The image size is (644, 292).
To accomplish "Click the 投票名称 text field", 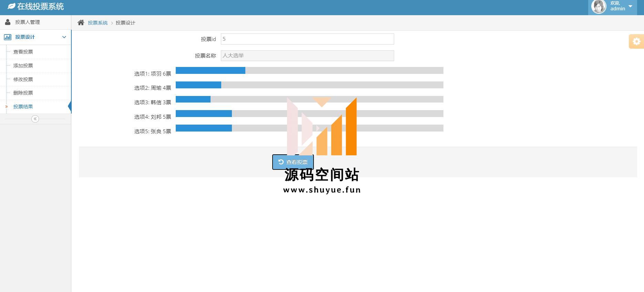I will 307,56.
